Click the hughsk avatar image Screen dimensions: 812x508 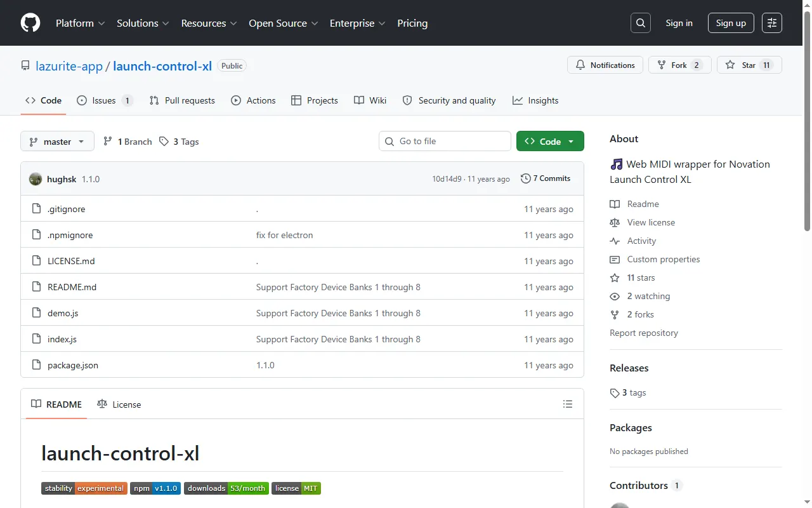(36, 179)
